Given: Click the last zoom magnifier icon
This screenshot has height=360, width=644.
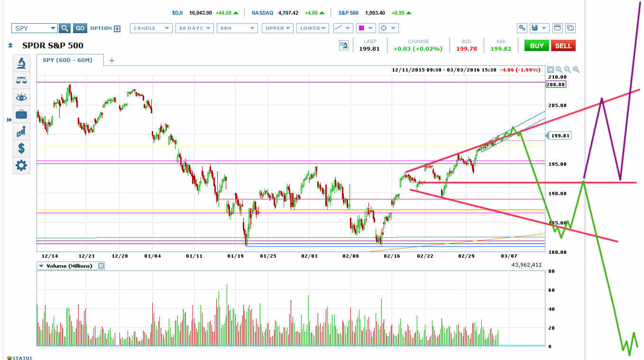Looking at the screenshot, I should (x=576, y=70).
